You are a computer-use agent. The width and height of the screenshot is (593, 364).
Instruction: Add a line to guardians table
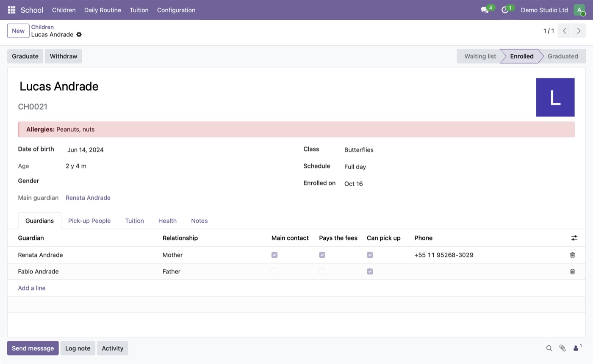[x=32, y=288]
